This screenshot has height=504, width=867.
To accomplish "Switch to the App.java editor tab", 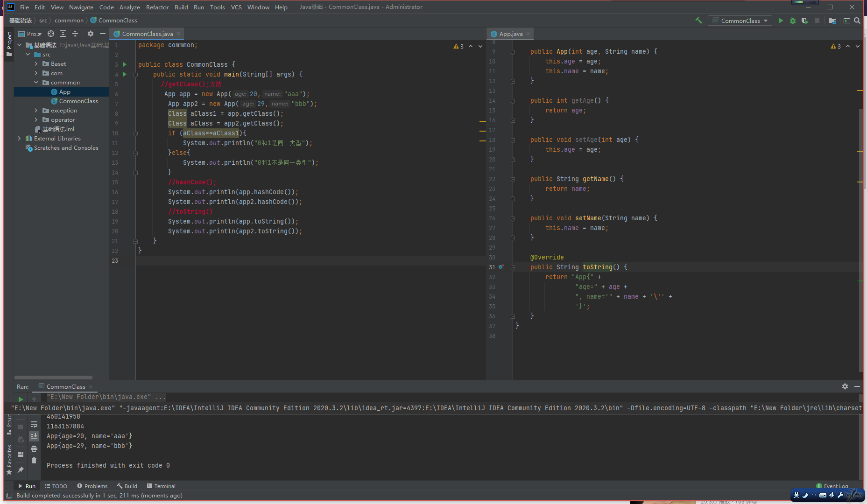I will (510, 34).
